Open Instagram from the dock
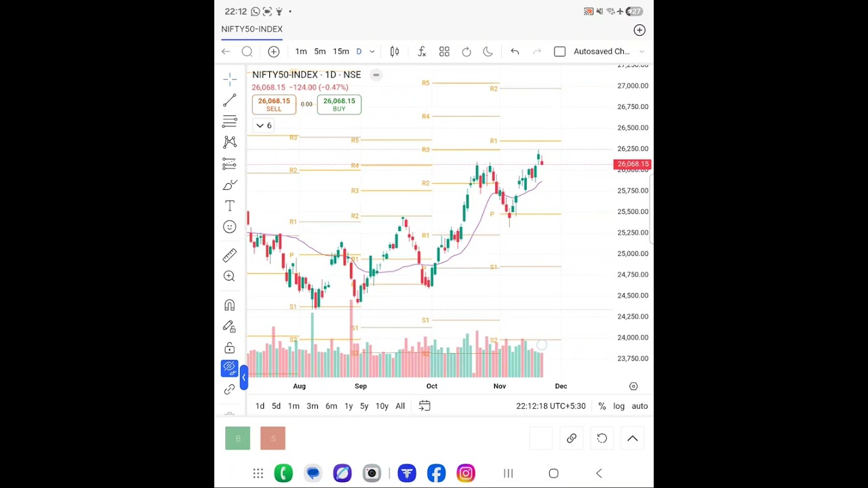The height and width of the screenshot is (488, 868). (466, 473)
